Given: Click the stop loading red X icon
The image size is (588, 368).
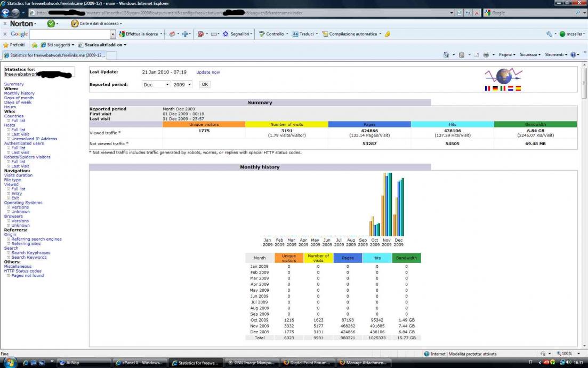Looking at the screenshot, I should [x=476, y=13].
